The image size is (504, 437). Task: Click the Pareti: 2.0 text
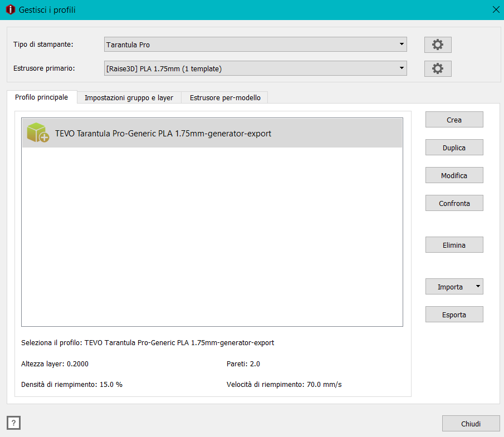click(x=243, y=364)
